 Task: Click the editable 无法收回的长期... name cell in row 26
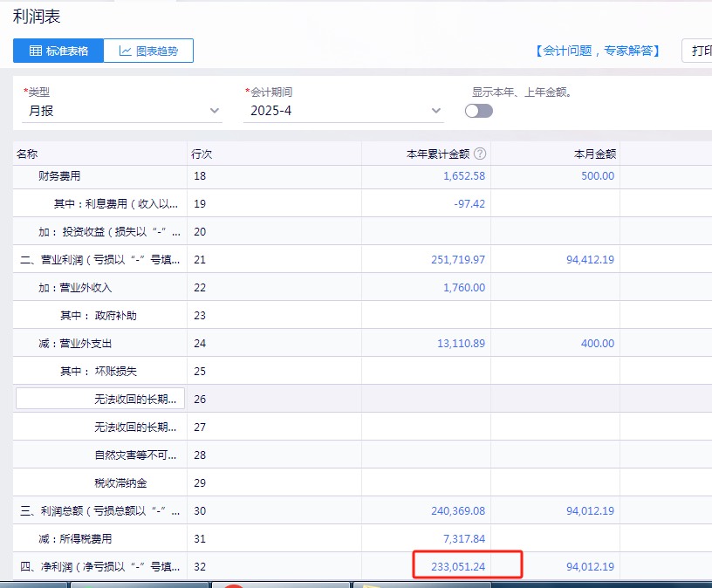click(100, 399)
